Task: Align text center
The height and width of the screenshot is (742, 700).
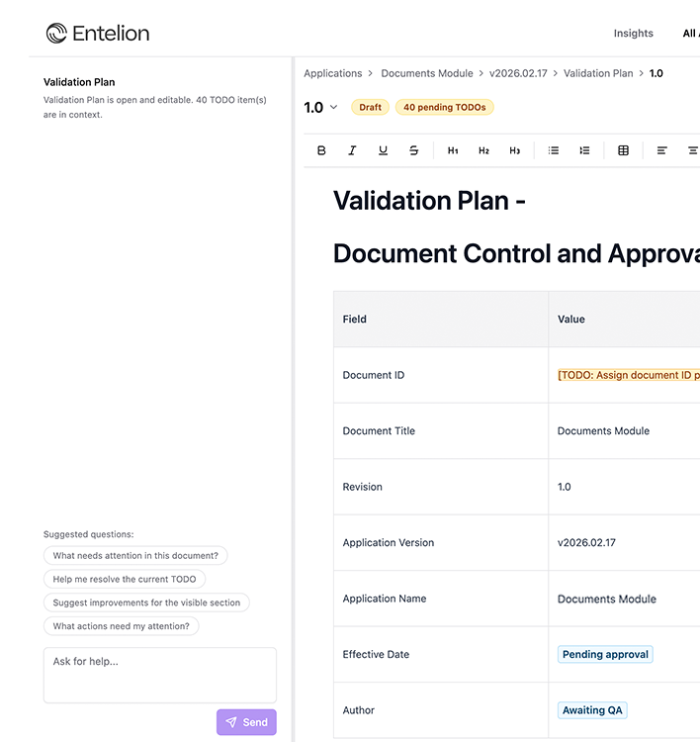Action: pos(692,150)
